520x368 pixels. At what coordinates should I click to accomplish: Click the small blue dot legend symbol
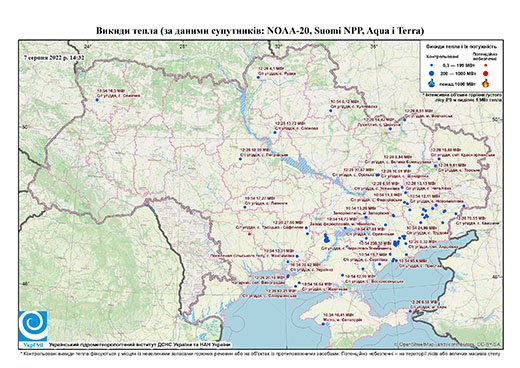(x=432, y=65)
